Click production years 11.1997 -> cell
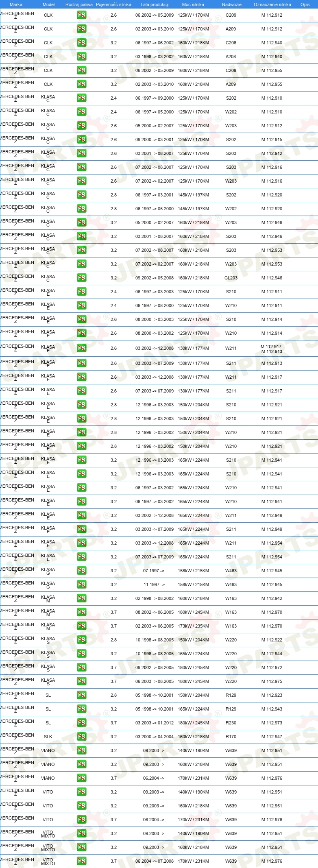The image size is (318, 868). click(x=154, y=584)
